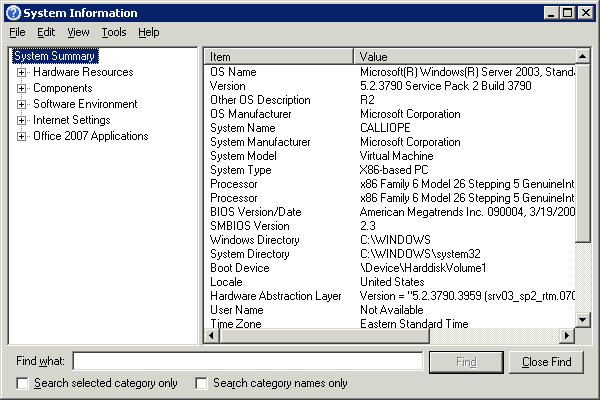Open the Help menu
This screenshot has width=600, height=400.
(148, 32)
